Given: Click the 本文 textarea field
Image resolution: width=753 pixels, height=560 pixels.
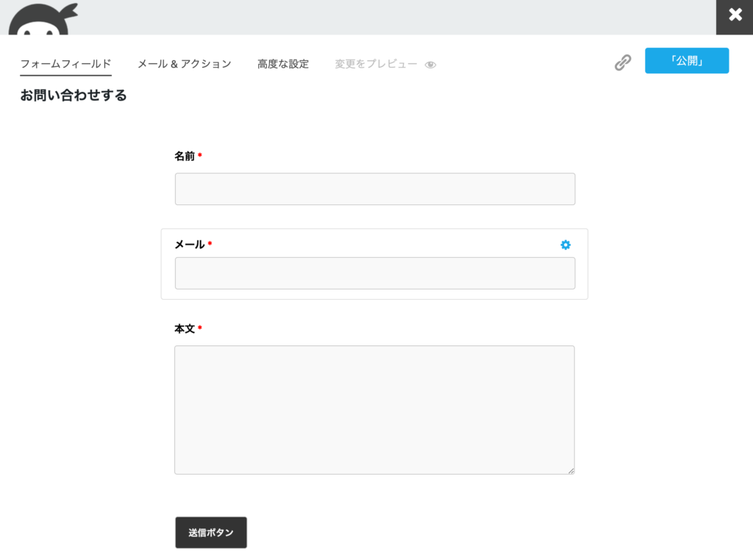Looking at the screenshot, I should (x=374, y=410).
